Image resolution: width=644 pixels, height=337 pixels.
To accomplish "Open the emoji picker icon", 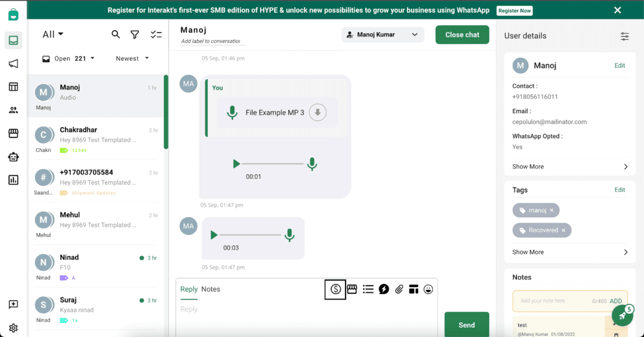I will (x=428, y=289).
